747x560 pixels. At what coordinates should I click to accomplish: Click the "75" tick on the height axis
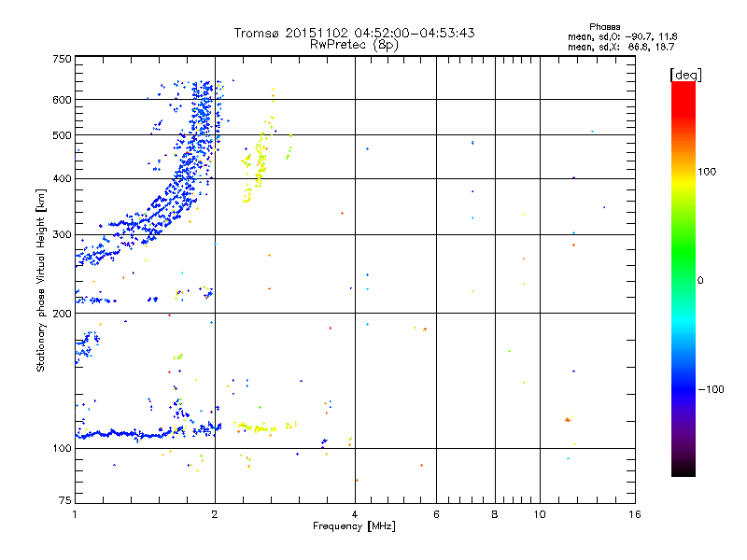(65, 500)
